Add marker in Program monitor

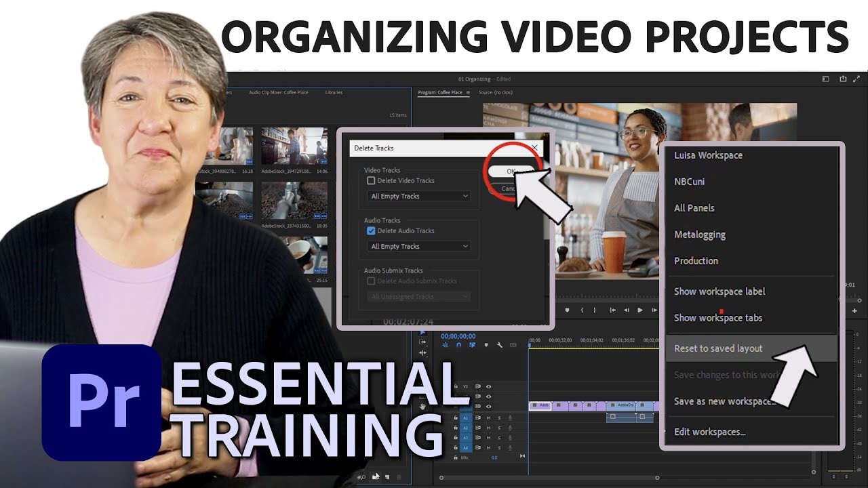tap(567, 310)
